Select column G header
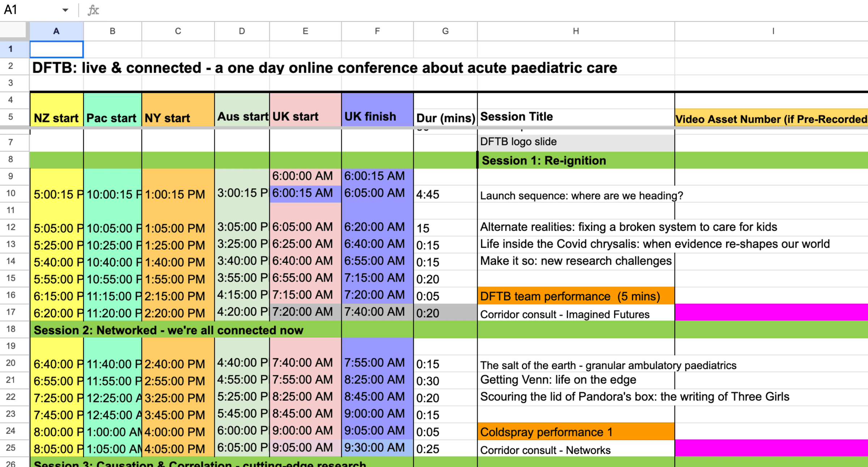Screen dimensions: 868x467 pyautogui.click(x=445, y=31)
